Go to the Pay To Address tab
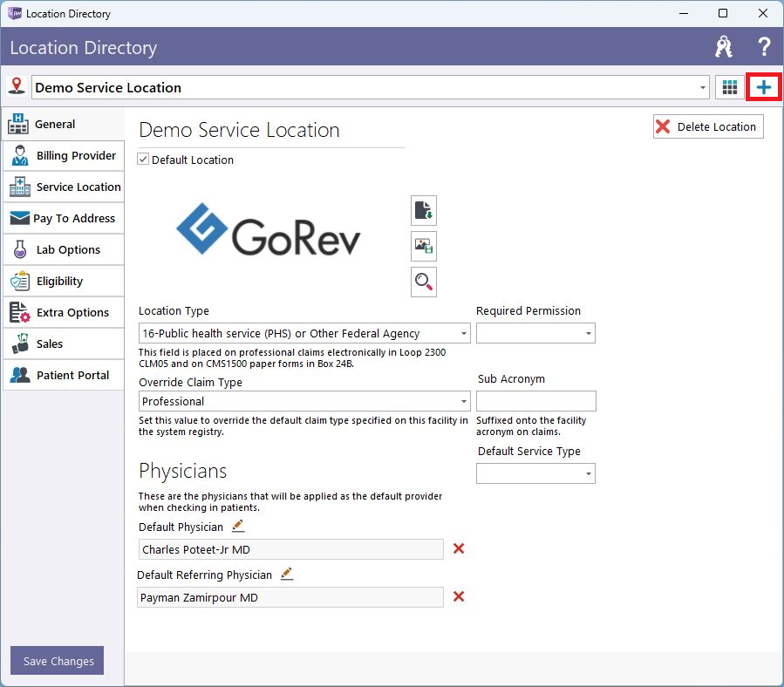The height and width of the screenshot is (687, 784). click(63, 218)
